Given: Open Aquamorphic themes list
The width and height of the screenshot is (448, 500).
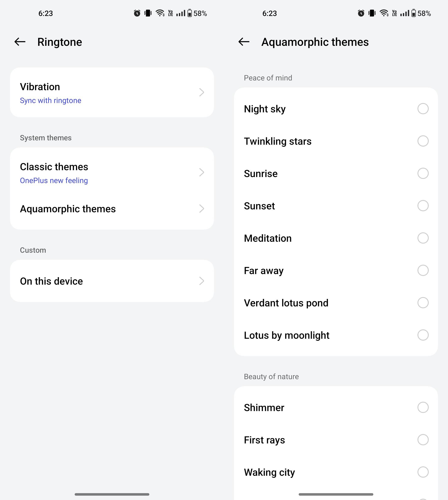Looking at the screenshot, I should [68, 209].
